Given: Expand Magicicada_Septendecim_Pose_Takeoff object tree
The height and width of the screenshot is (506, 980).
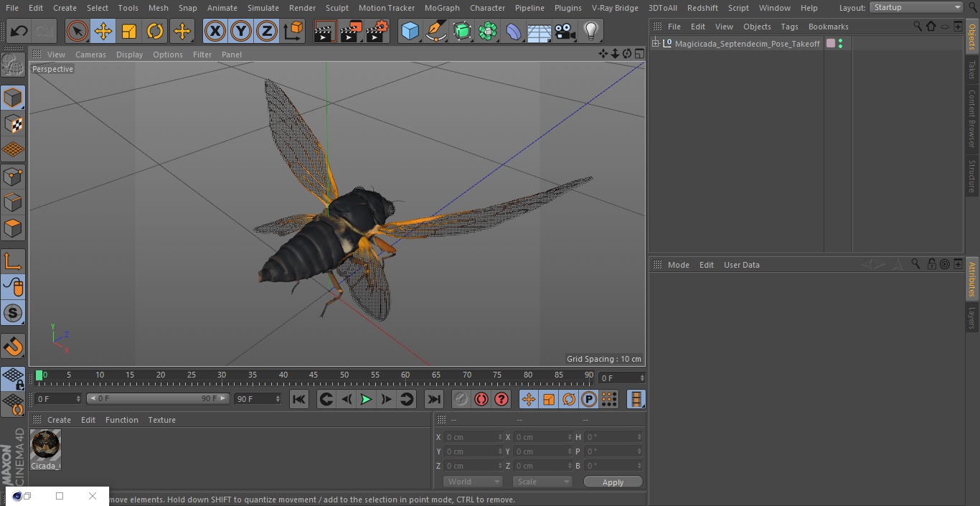Looking at the screenshot, I should coord(655,44).
